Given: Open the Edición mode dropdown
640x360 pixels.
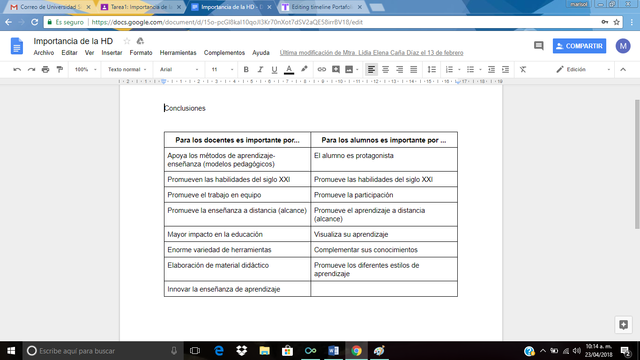Looking at the screenshot, I should [583, 69].
